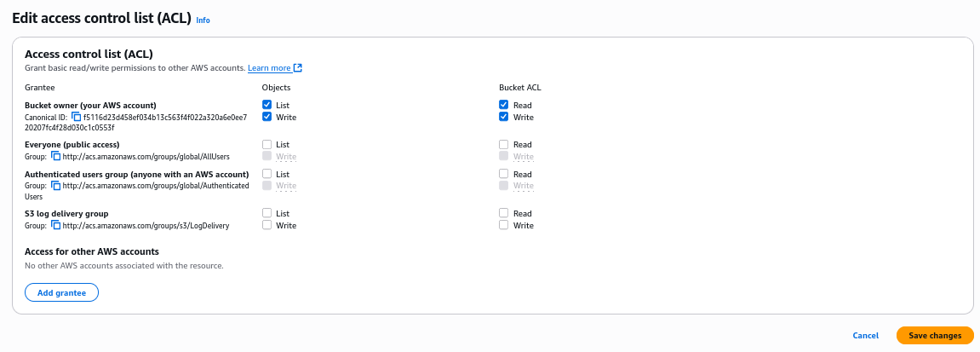Copy the AllUsers group URI

(55, 156)
